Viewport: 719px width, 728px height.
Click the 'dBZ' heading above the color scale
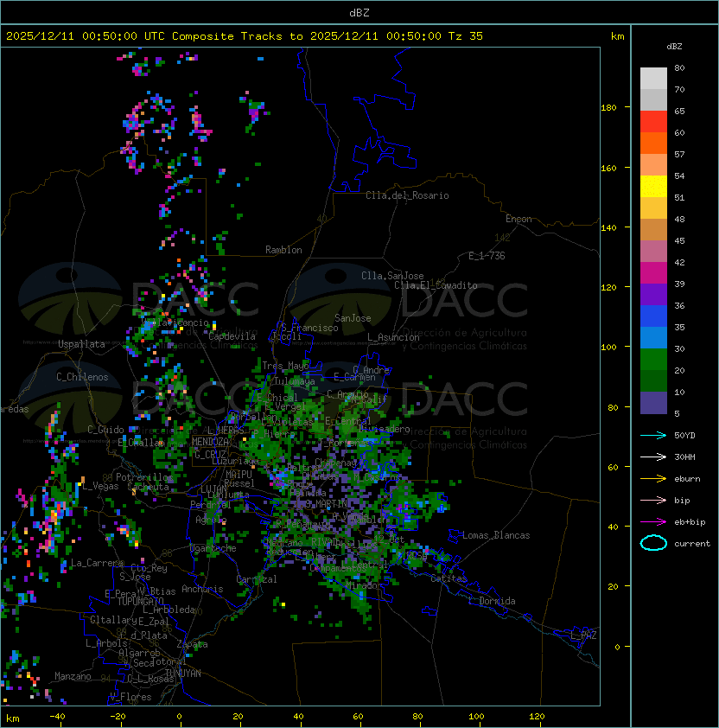pos(674,47)
